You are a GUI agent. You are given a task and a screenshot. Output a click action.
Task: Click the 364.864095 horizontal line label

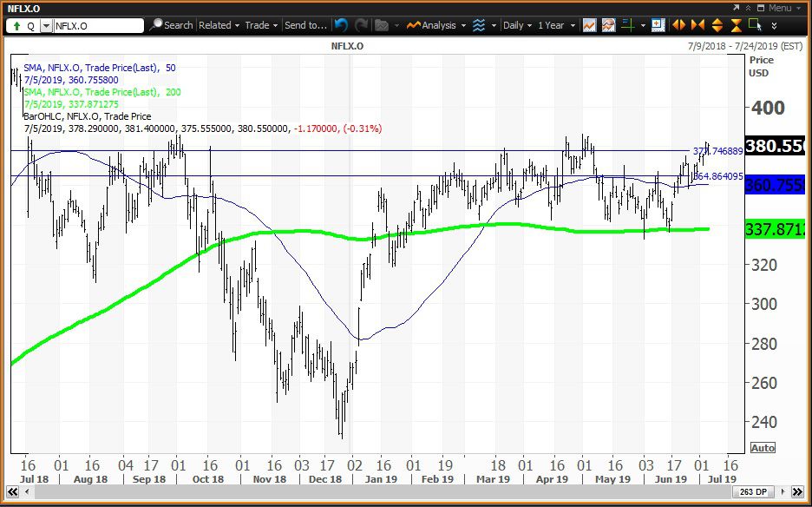coord(717,176)
